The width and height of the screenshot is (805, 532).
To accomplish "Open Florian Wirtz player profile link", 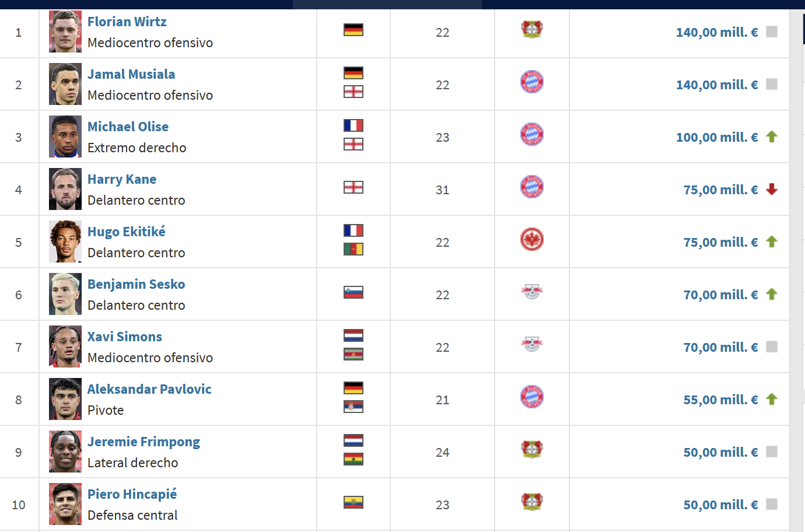I will point(127,22).
